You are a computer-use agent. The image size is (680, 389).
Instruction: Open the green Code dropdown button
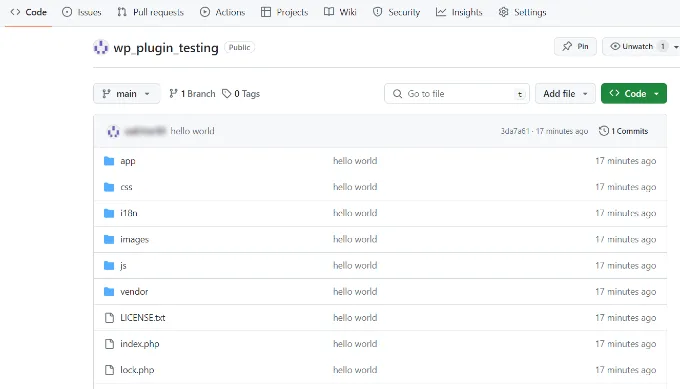click(634, 94)
